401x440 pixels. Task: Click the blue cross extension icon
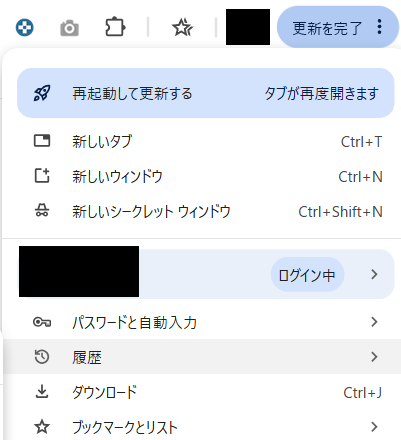click(25, 27)
